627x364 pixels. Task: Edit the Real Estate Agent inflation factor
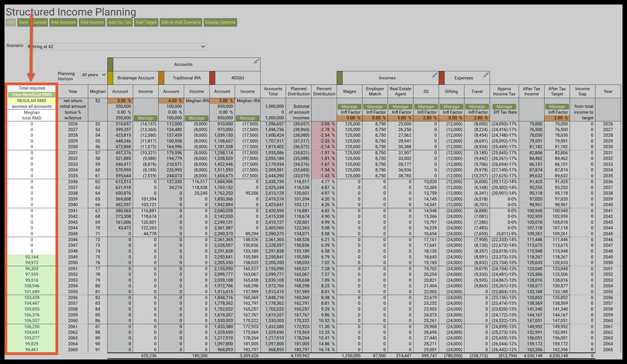400,118
